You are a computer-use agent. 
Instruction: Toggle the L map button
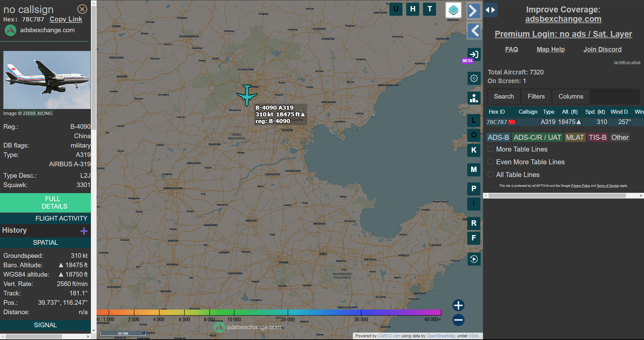pos(474,120)
